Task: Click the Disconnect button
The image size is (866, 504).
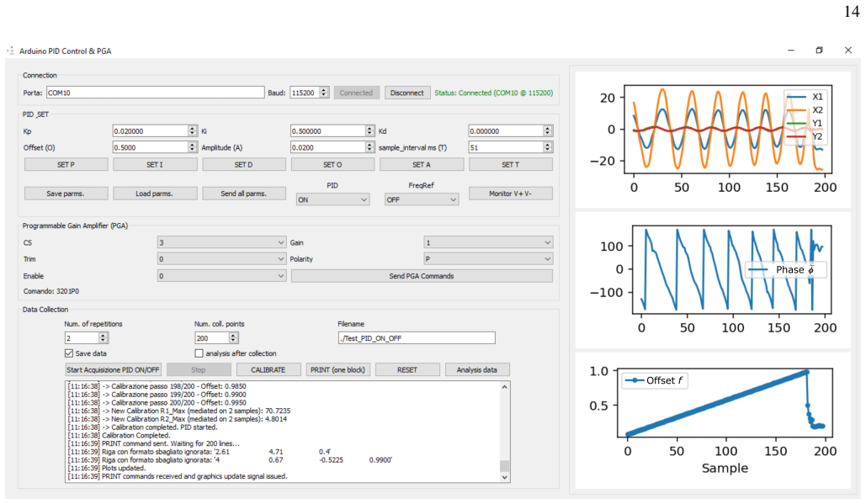Action: point(407,93)
